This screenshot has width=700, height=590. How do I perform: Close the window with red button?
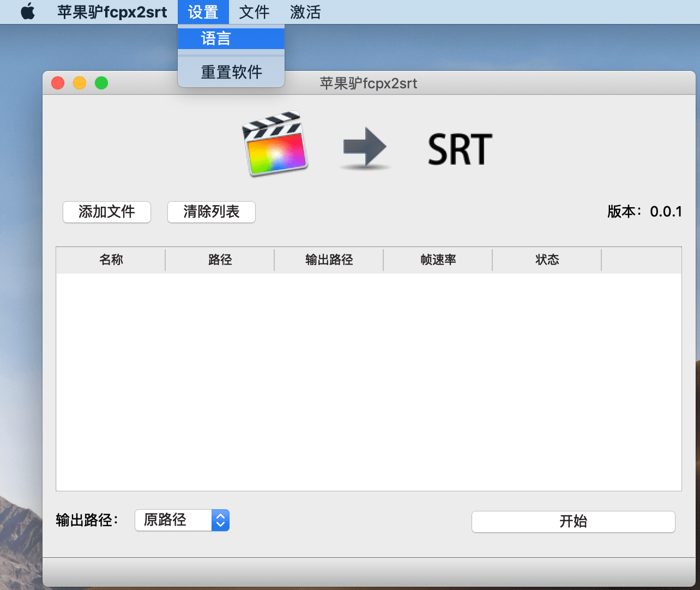coord(58,83)
